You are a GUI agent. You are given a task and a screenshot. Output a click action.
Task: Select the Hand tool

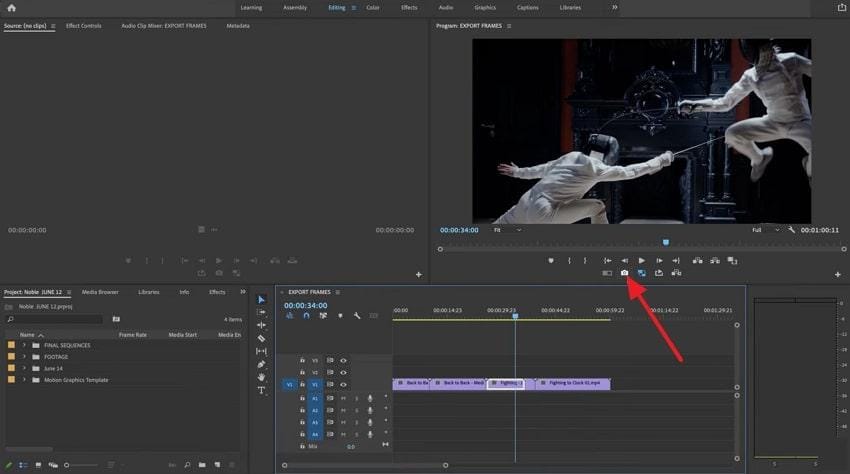coord(261,377)
